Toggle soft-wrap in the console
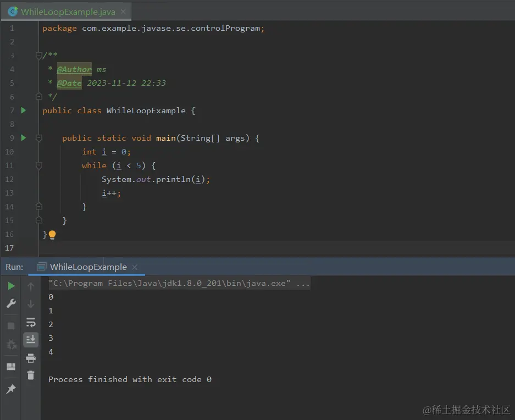The image size is (515, 420). [x=31, y=322]
